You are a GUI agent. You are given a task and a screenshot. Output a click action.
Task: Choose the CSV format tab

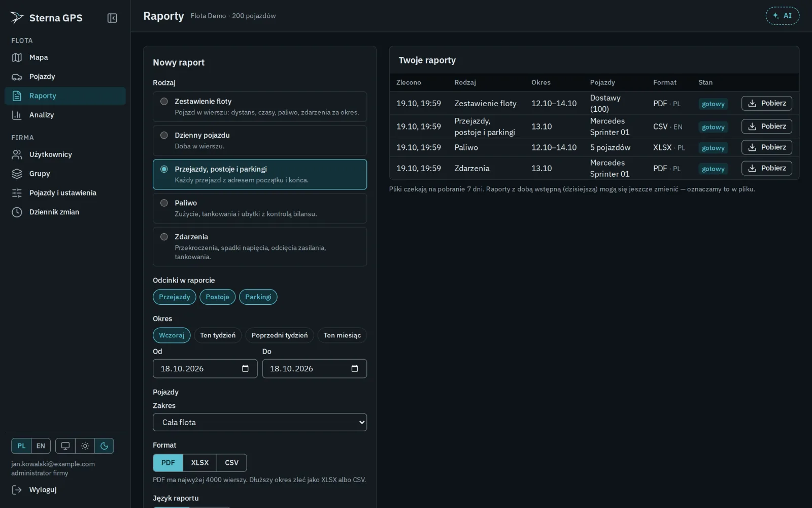(231, 463)
